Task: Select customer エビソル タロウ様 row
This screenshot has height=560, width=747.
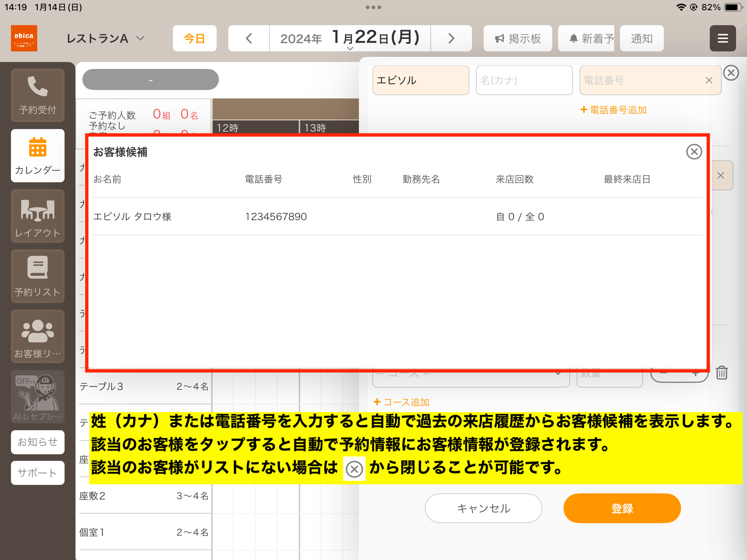Action: click(x=398, y=217)
